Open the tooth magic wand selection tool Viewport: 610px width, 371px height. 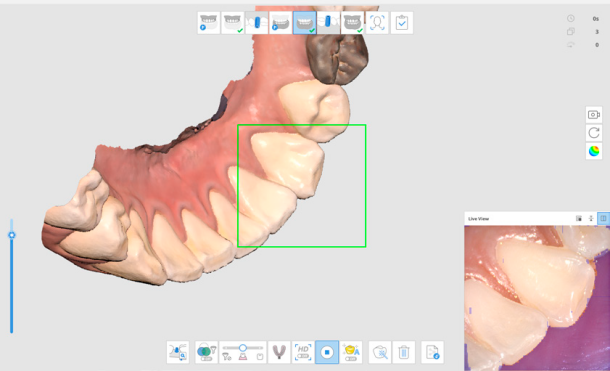coord(380,352)
